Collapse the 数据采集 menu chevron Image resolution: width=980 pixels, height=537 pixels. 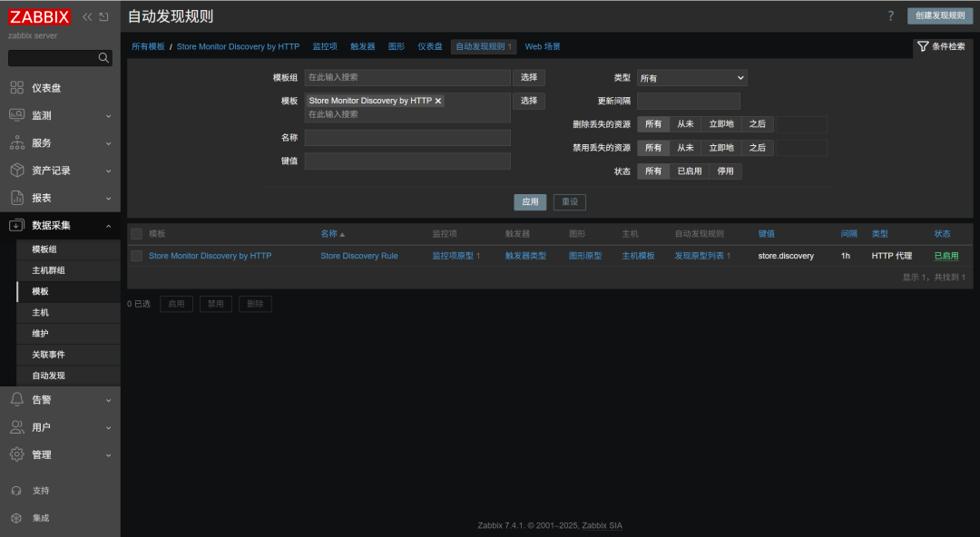108,226
